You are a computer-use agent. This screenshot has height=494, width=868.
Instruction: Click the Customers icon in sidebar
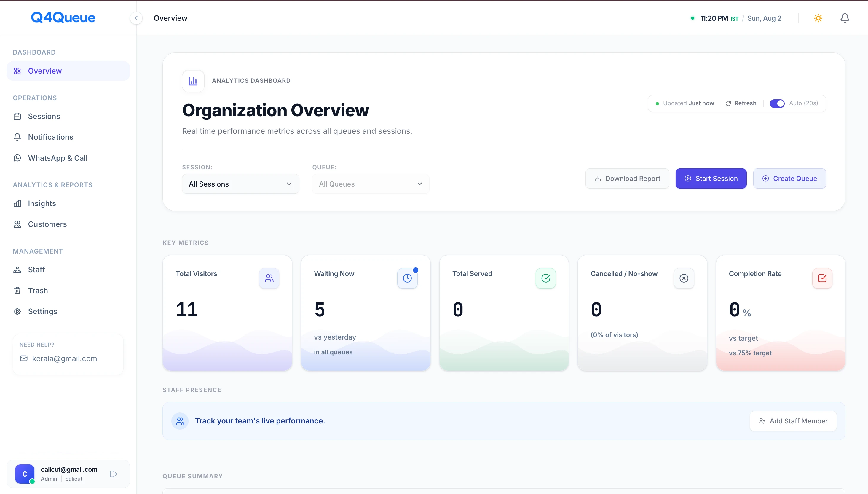17,224
